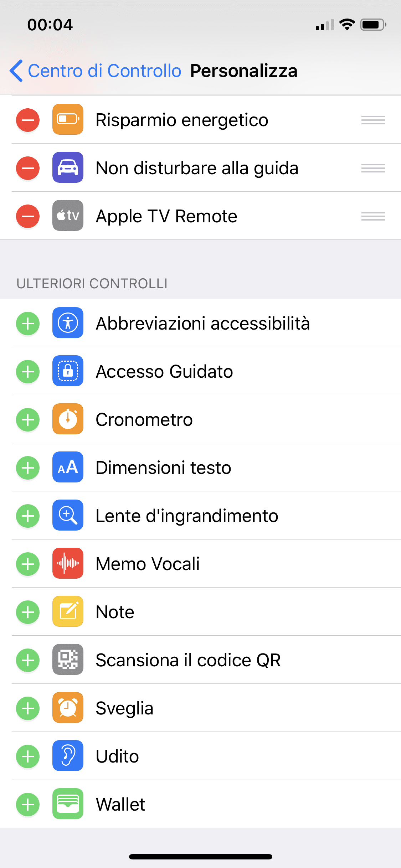The image size is (401, 868).
Task: Add Note with the green plus
Action: (28, 612)
